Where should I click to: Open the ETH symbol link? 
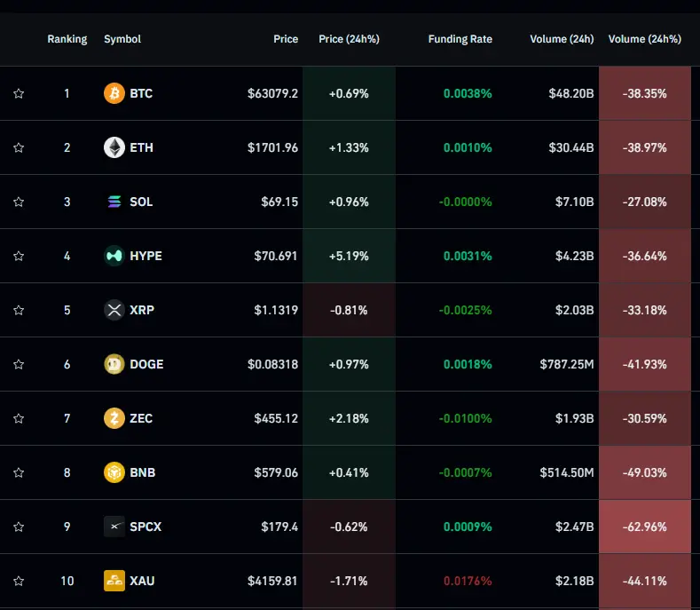(x=141, y=147)
